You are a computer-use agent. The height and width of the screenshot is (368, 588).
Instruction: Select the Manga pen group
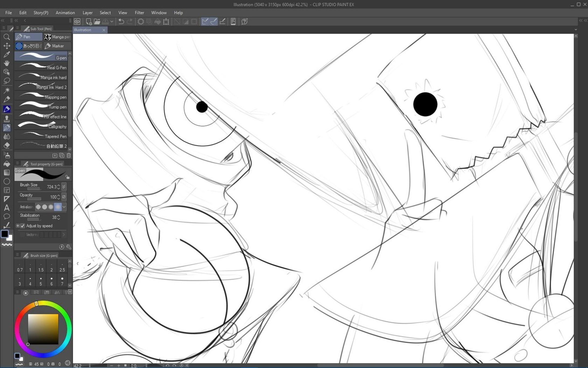pyautogui.click(x=57, y=37)
